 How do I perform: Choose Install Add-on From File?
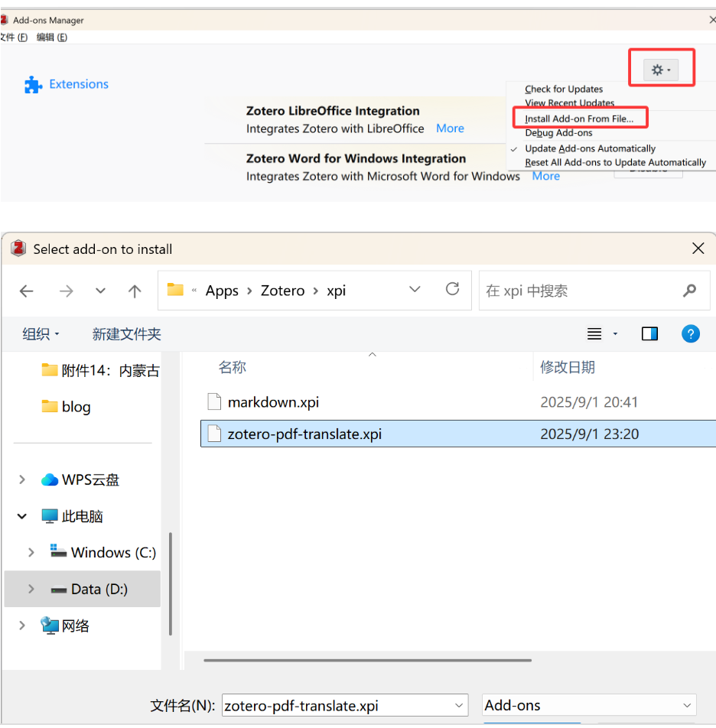click(x=580, y=119)
